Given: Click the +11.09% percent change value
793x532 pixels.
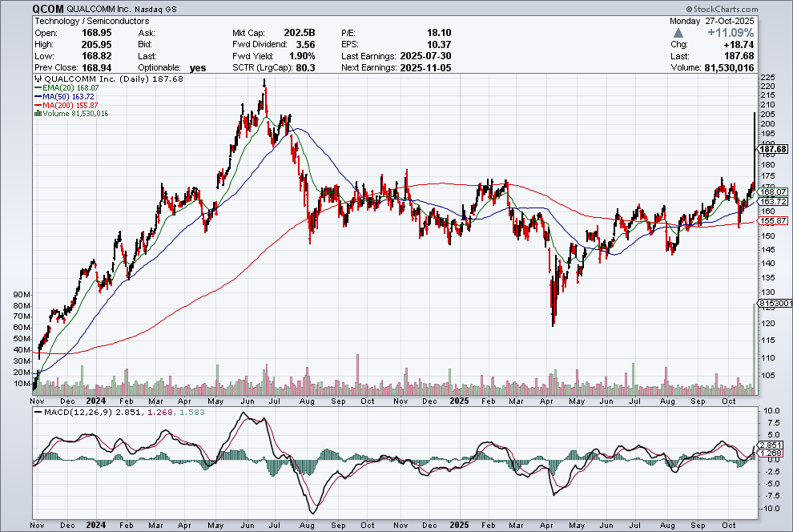Looking at the screenshot, I should pos(755,33).
